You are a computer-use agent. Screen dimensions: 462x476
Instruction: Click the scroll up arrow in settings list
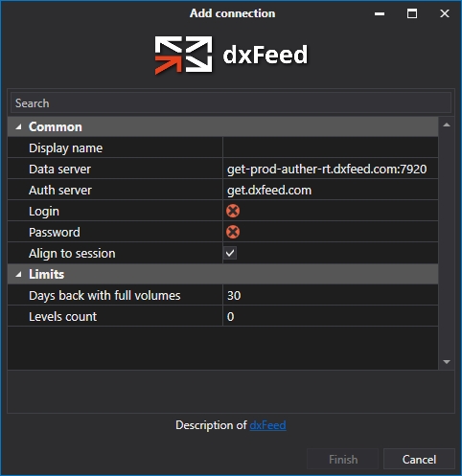[x=447, y=125]
